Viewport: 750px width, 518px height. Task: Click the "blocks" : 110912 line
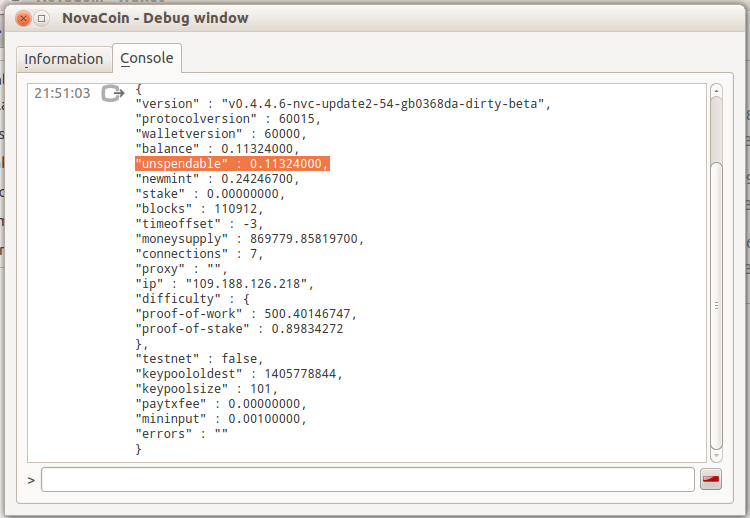199,209
